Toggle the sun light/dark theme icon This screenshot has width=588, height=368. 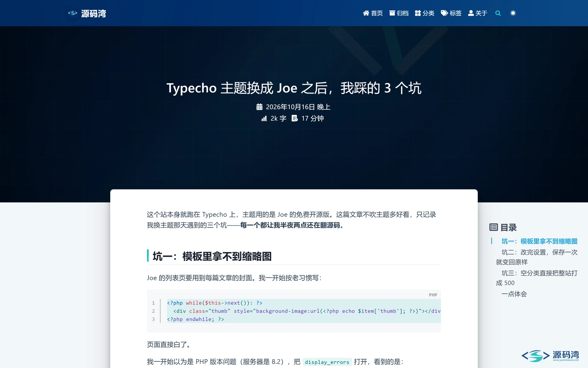513,13
